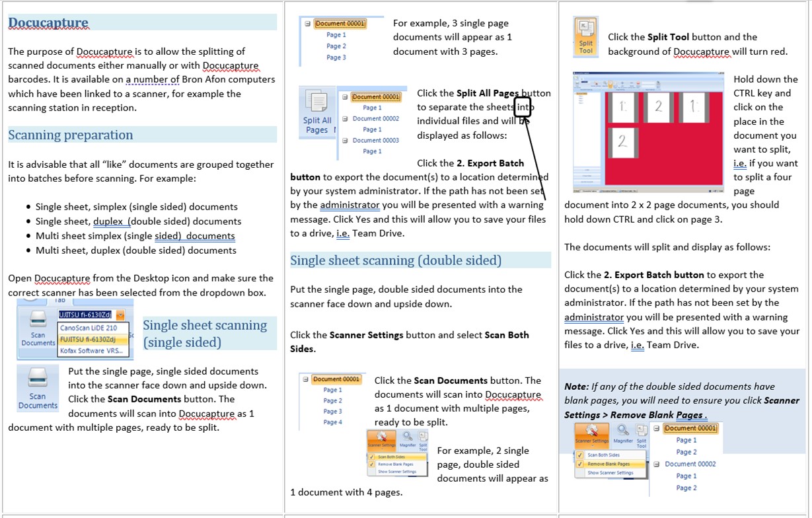Collapse Document 00002 beside Split All Pages
Viewport: 812px width, 518px height.
[x=346, y=119]
